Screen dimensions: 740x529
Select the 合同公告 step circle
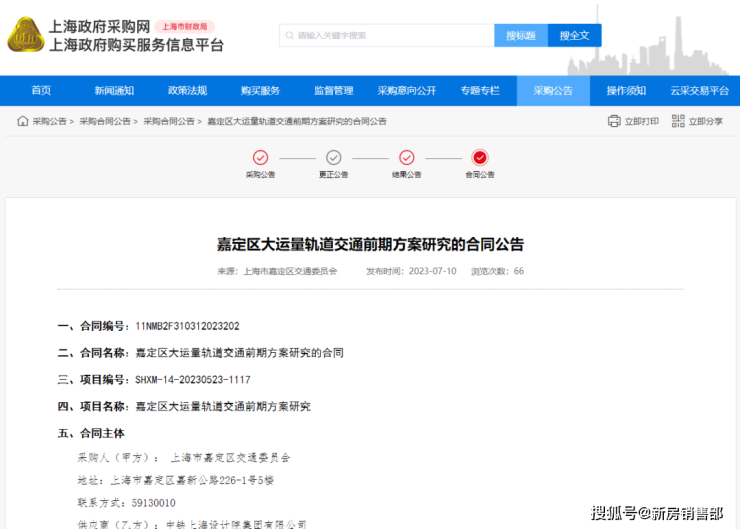coord(480,157)
